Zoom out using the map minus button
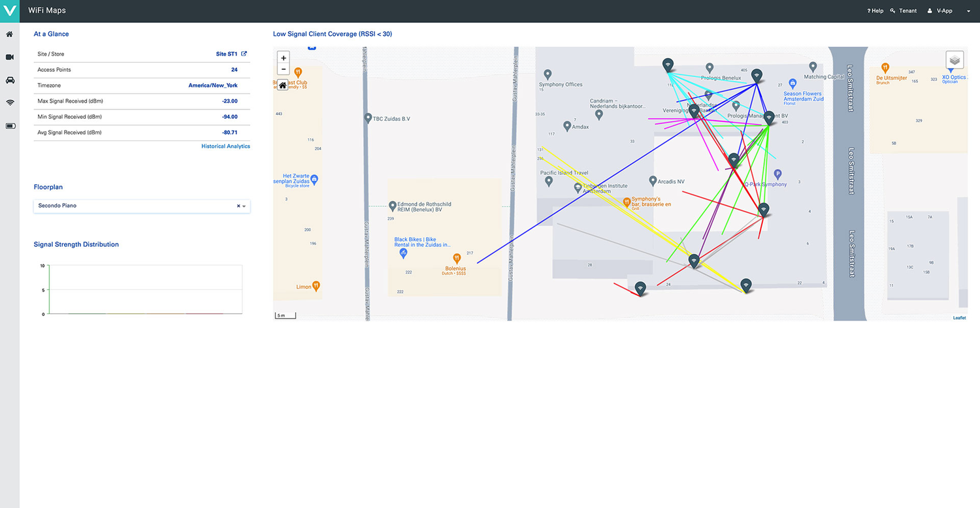 point(283,69)
